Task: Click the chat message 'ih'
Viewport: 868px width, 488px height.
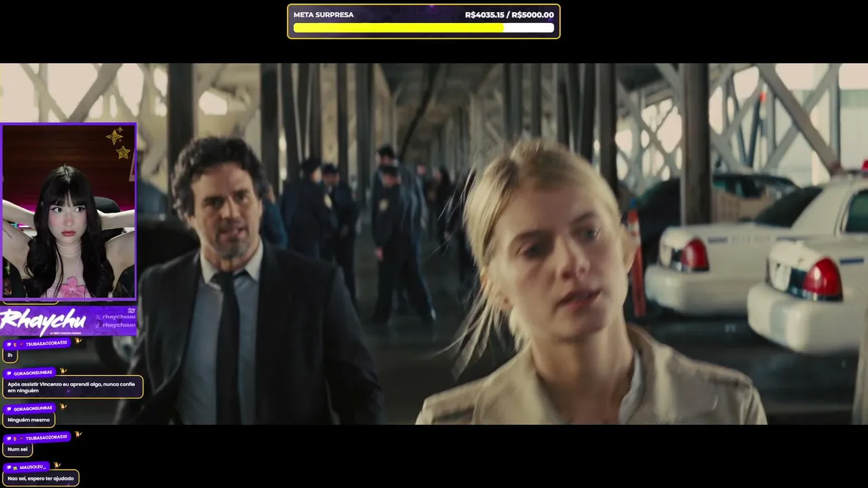Action: 10,355
